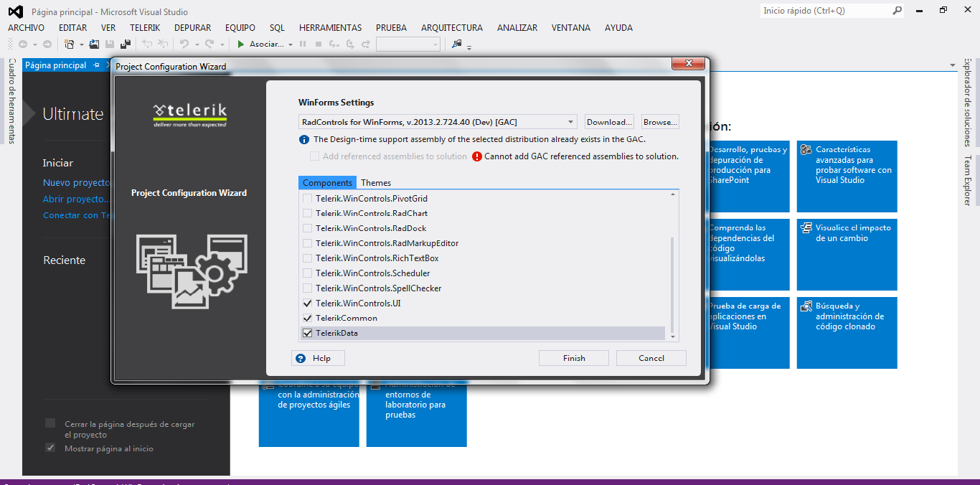Click the Find in Files toolbar icon
The height and width of the screenshot is (485, 980).
coord(456,44)
